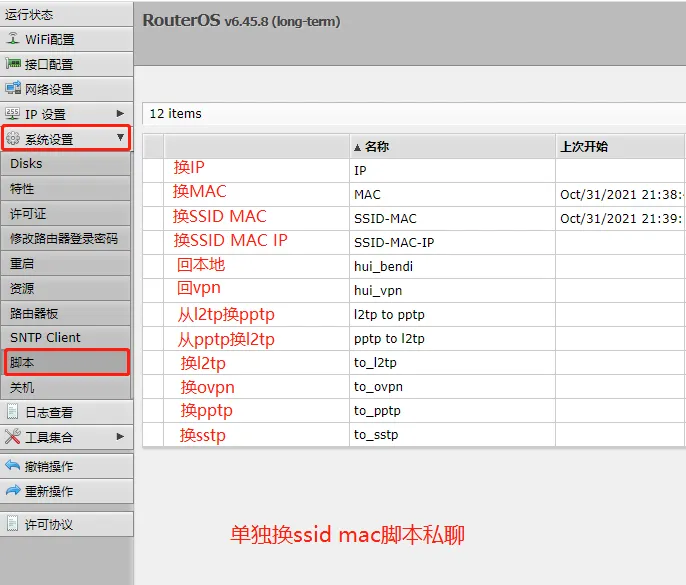
Task: Click the 工具集合 tools icon
Action: [13, 436]
